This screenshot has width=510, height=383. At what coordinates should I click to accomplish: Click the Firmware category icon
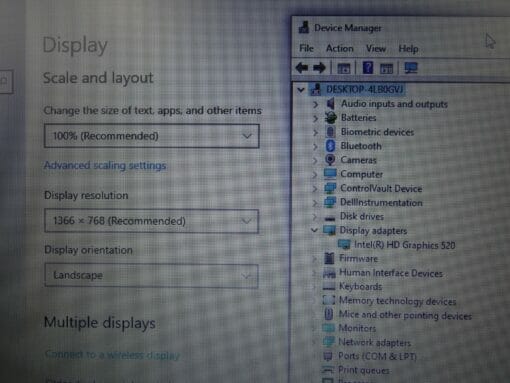tap(329, 258)
